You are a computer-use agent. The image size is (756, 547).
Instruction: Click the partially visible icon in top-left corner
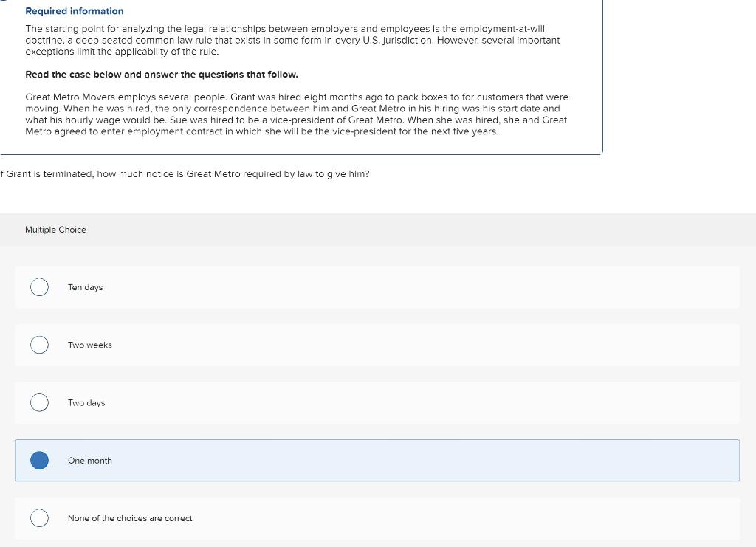pyautogui.click(x=2, y=3)
